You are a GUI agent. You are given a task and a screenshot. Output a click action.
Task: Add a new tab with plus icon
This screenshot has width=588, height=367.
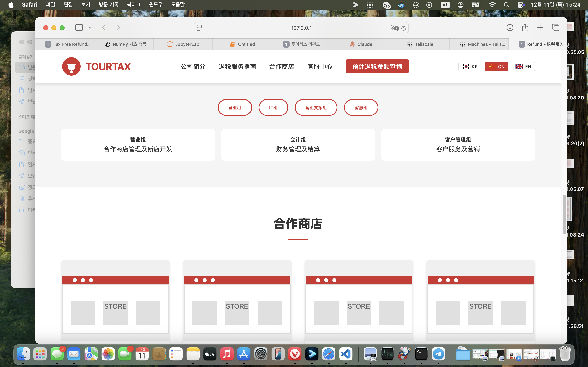(540, 28)
